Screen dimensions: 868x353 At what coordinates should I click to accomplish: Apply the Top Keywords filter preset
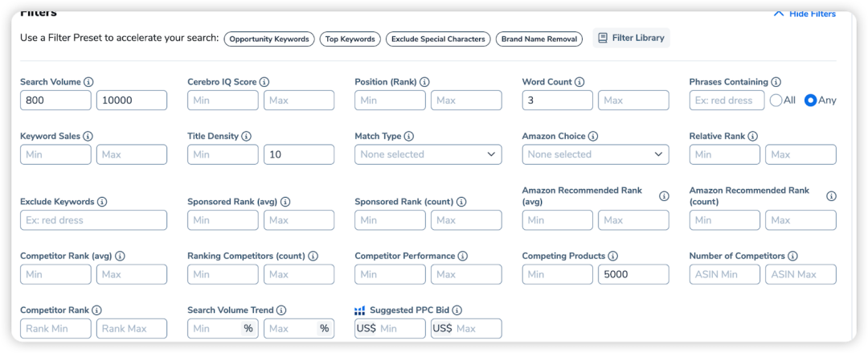(x=350, y=39)
